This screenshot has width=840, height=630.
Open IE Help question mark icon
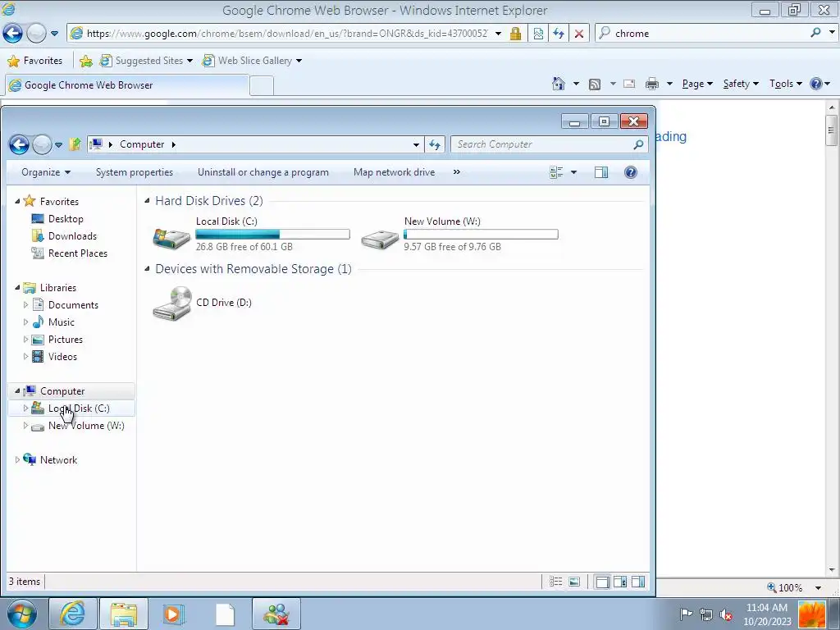tap(816, 84)
